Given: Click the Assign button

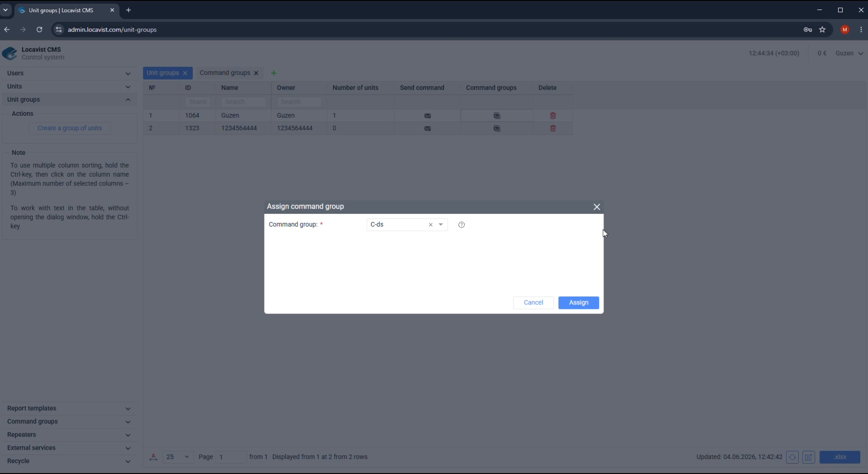Looking at the screenshot, I should coord(579,303).
